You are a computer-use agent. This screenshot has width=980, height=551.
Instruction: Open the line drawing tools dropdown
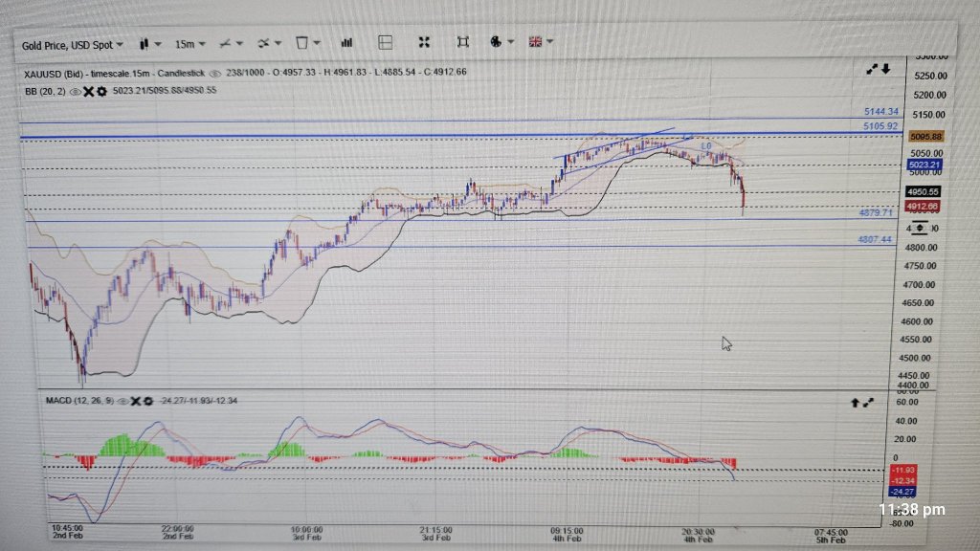click(x=230, y=43)
